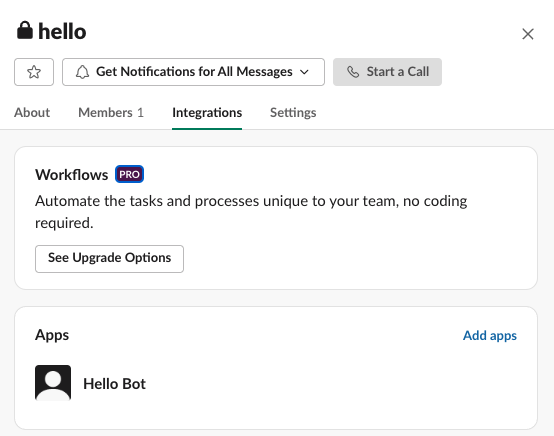Open the Members tab
Image resolution: width=554 pixels, height=436 pixels.
point(111,113)
